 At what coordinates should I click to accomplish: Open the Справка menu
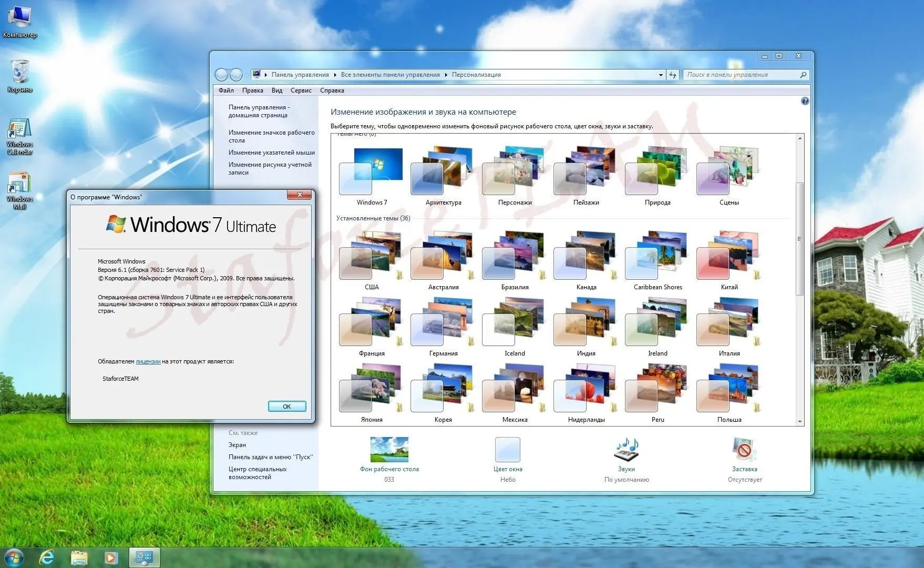332,90
